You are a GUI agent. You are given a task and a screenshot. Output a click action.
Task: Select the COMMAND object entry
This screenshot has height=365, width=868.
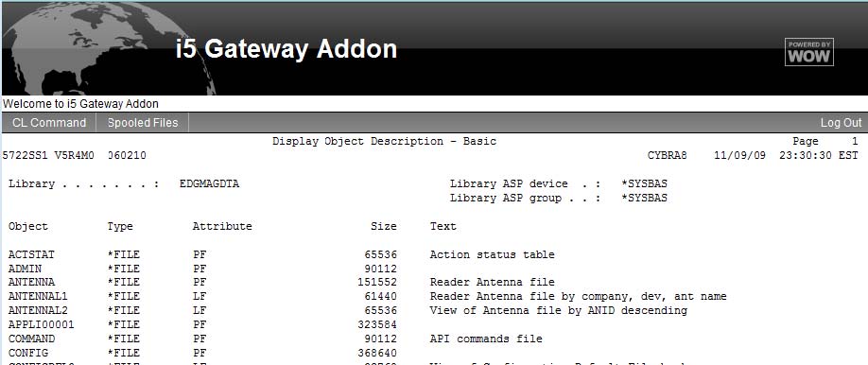[31, 339]
